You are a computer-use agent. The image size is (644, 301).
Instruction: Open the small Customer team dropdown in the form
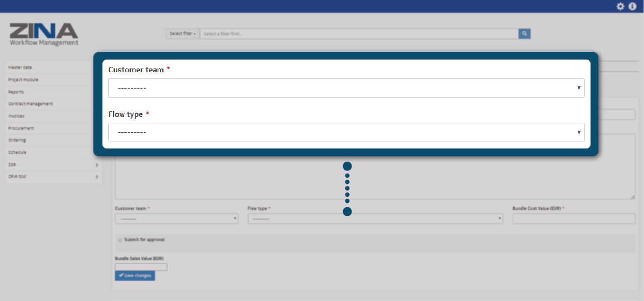pyautogui.click(x=177, y=219)
